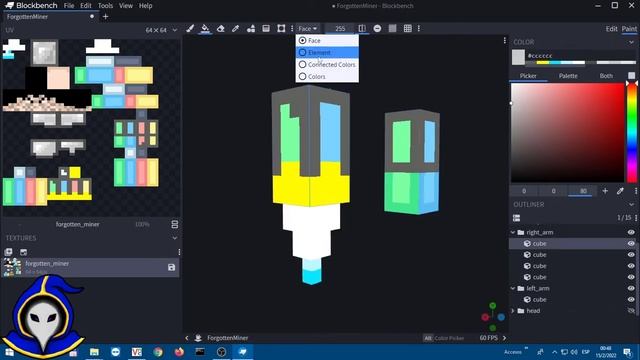
Task: Open Chrome from the taskbar
Action: (158, 351)
